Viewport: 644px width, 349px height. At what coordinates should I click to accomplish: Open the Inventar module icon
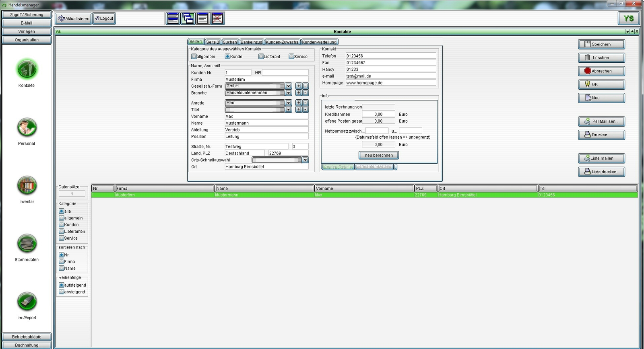point(27,185)
